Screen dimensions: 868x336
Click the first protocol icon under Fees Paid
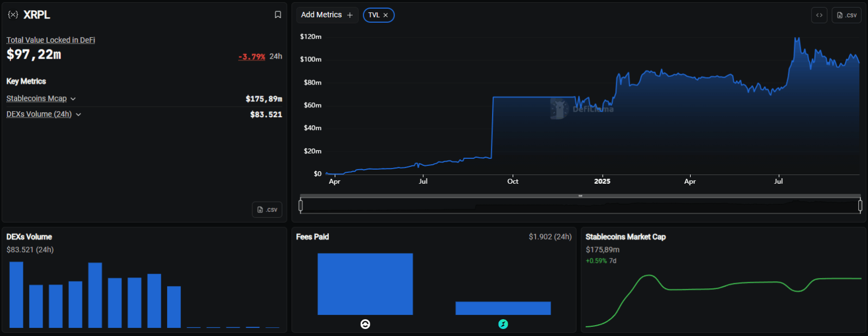[x=365, y=324]
